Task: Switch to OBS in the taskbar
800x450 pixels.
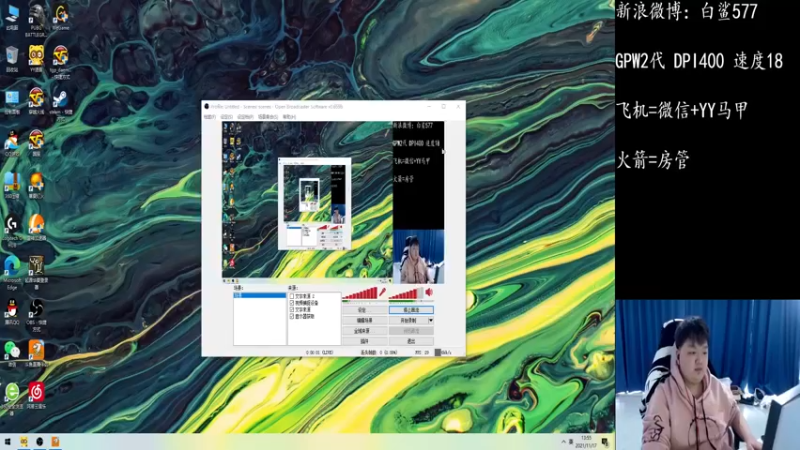Action: pyautogui.click(x=39, y=441)
